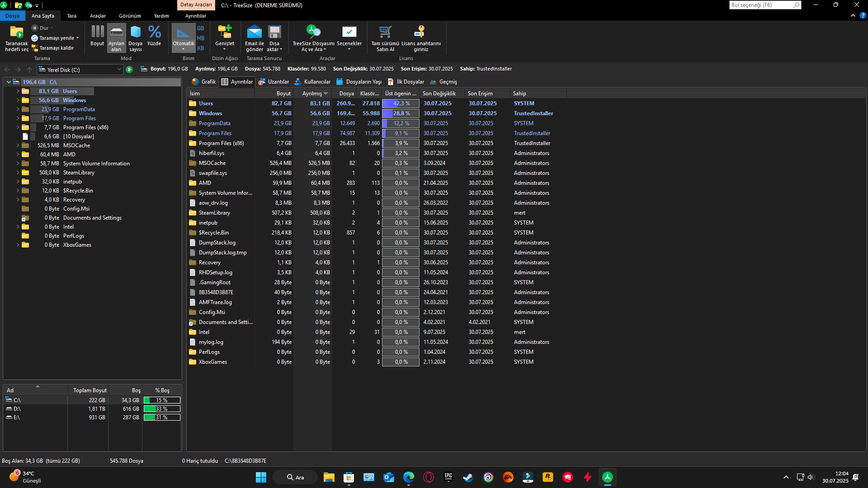Select Dosya sayısı mode icon

click(135, 32)
